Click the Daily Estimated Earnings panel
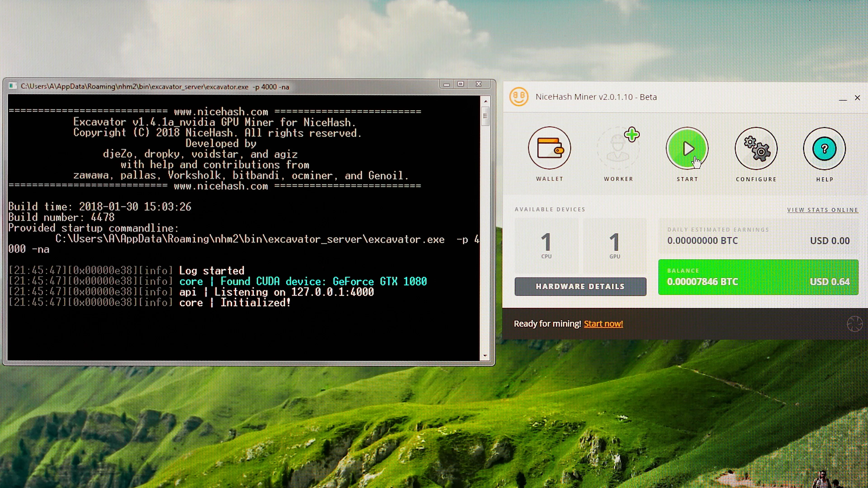 (x=758, y=236)
